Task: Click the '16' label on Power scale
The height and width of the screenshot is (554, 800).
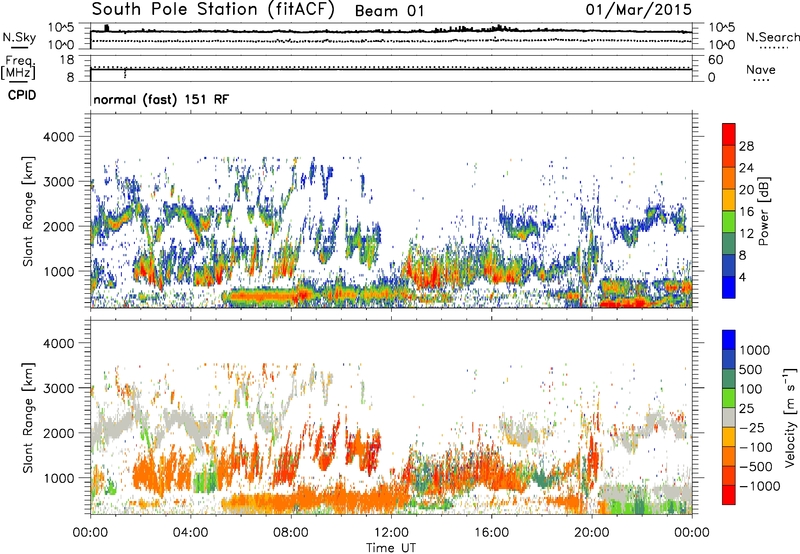Action: pos(746,212)
